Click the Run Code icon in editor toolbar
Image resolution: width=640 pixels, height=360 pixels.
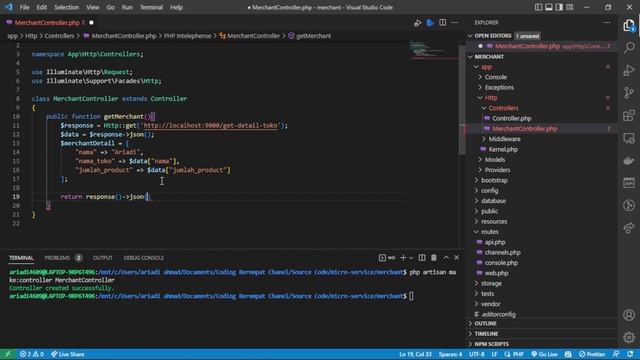pyautogui.click(x=417, y=23)
